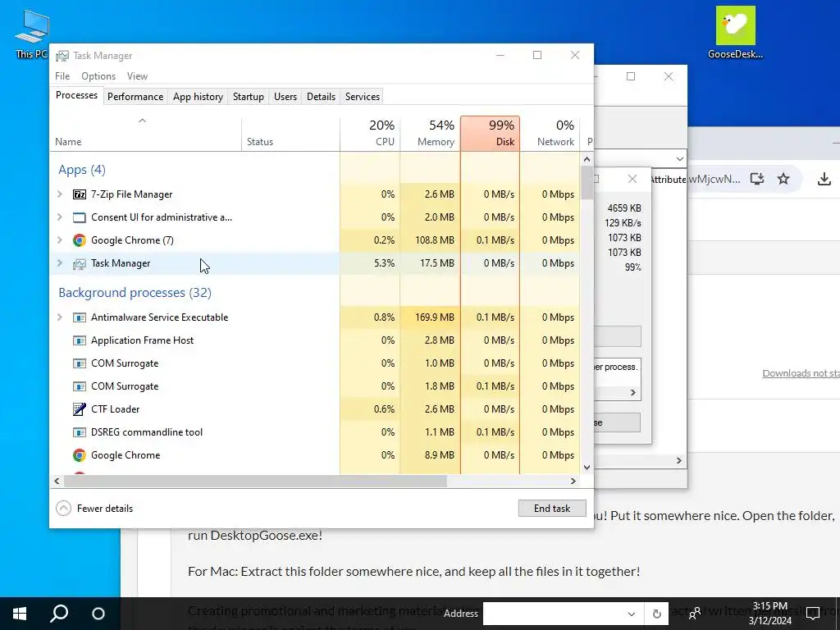Open the People icon in system tray

tap(694, 614)
